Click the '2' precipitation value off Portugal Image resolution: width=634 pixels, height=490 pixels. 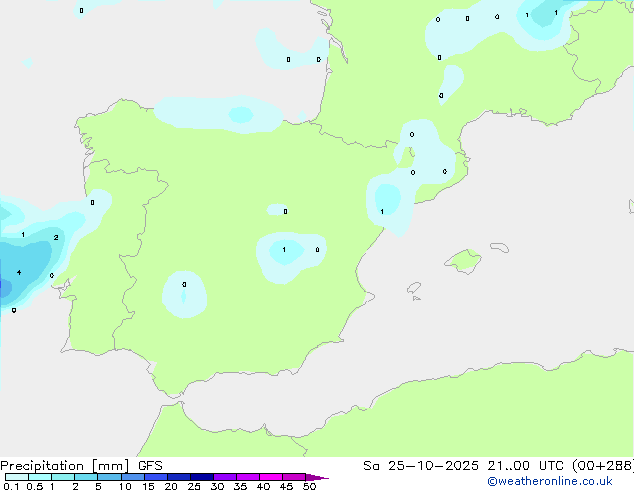56,237
